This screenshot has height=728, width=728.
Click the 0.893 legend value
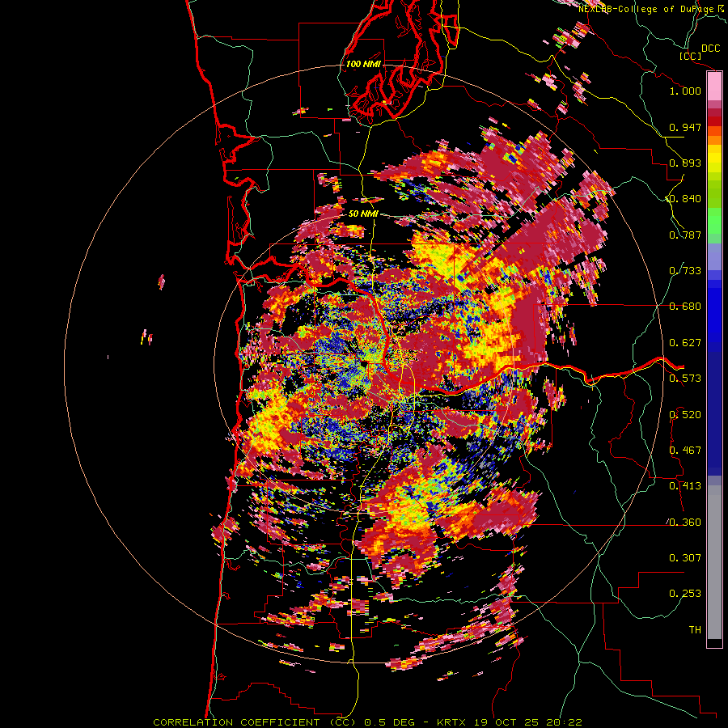(x=685, y=163)
